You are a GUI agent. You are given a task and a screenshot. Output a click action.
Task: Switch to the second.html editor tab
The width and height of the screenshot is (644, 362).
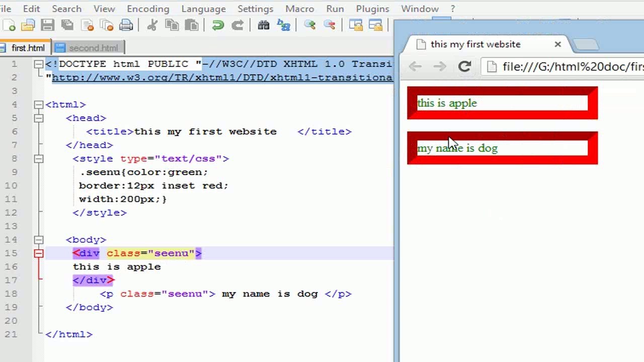tap(88, 48)
